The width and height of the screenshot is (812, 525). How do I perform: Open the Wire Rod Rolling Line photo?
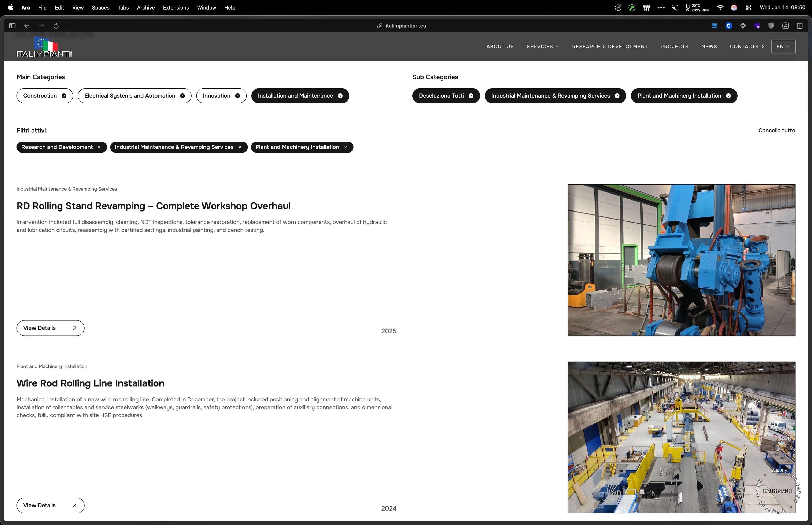pyautogui.click(x=681, y=437)
